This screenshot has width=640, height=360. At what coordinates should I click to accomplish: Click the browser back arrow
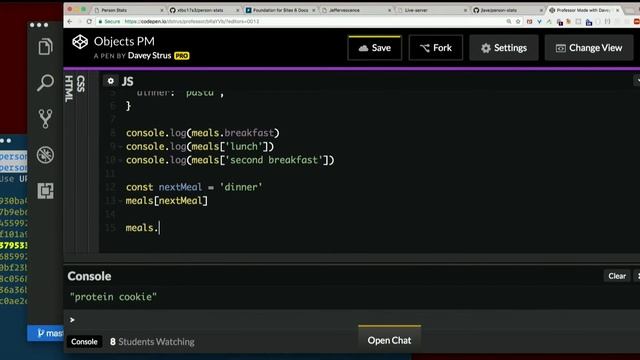(70, 21)
